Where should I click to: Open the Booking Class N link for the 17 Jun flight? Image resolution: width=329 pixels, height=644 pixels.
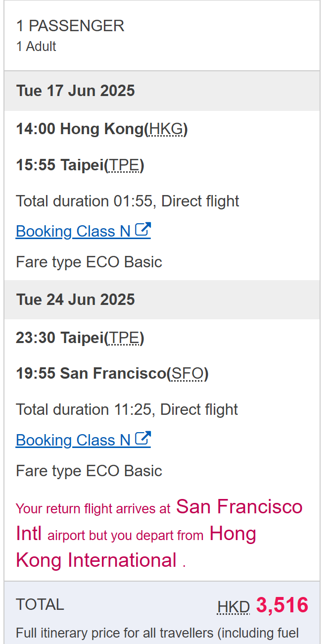click(x=73, y=231)
